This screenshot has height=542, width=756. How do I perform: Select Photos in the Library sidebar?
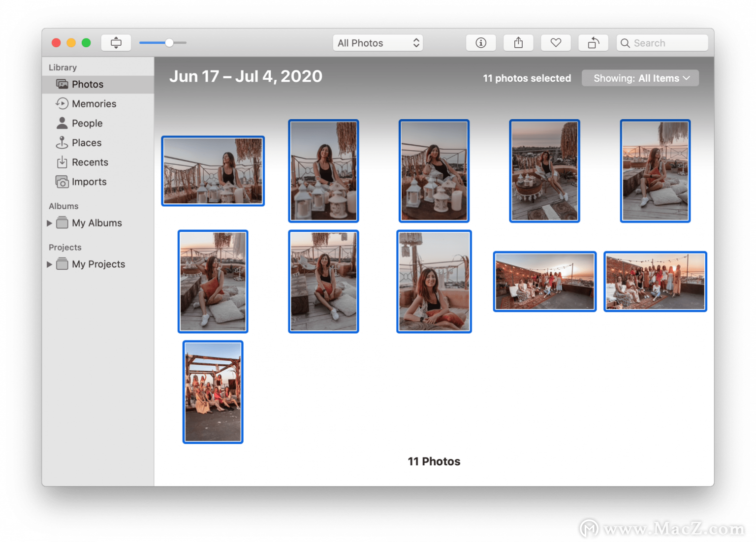pyautogui.click(x=98, y=84)
